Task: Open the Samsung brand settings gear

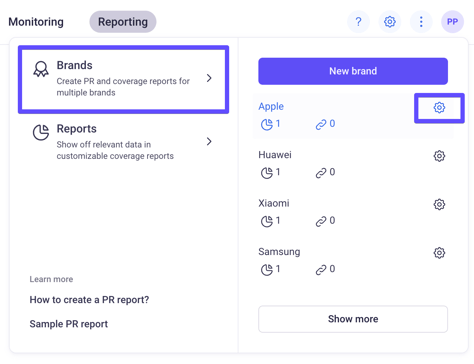Action: 439,253
